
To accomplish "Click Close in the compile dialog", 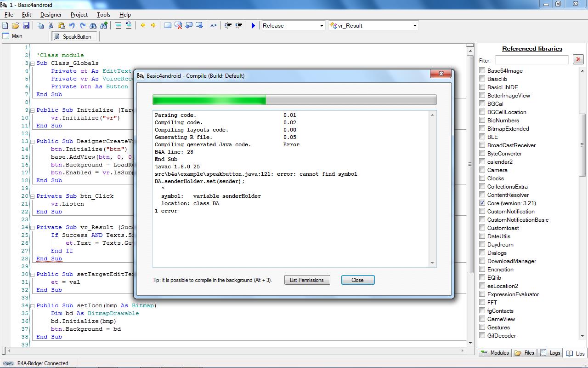I will [x=358, y=280].
